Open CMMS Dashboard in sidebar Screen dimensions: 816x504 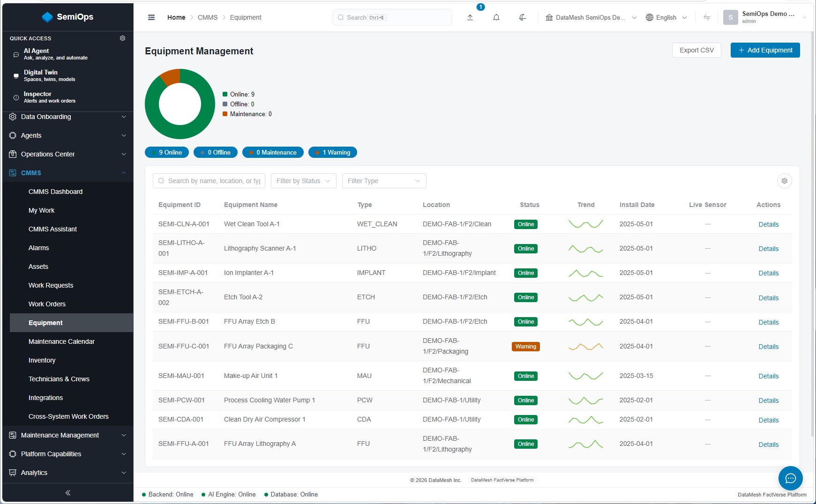(x=55, y=192)
